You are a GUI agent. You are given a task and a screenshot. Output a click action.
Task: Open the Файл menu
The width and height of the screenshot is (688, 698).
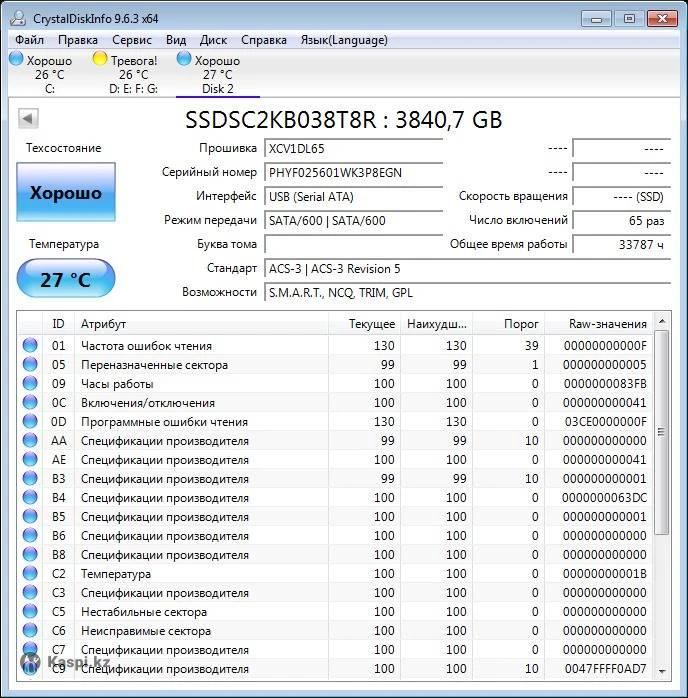coord(29,40)
